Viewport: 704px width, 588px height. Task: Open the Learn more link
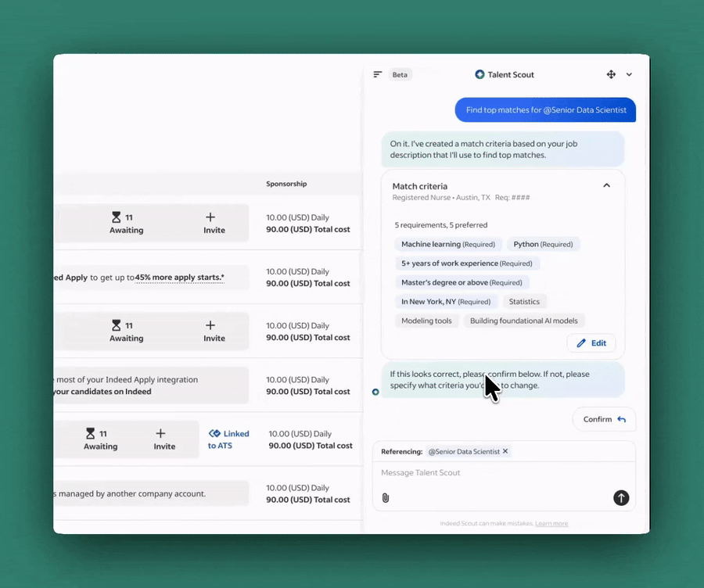click(x=551, y=523)
